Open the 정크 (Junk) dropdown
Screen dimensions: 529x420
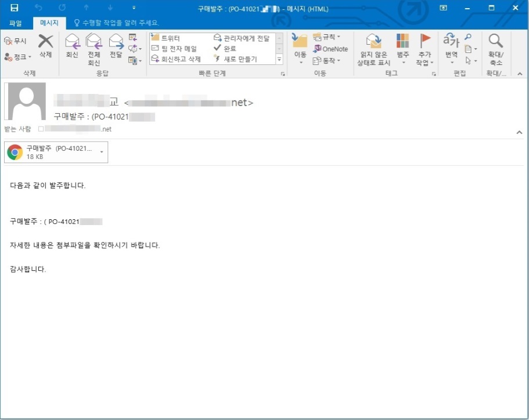18,57
